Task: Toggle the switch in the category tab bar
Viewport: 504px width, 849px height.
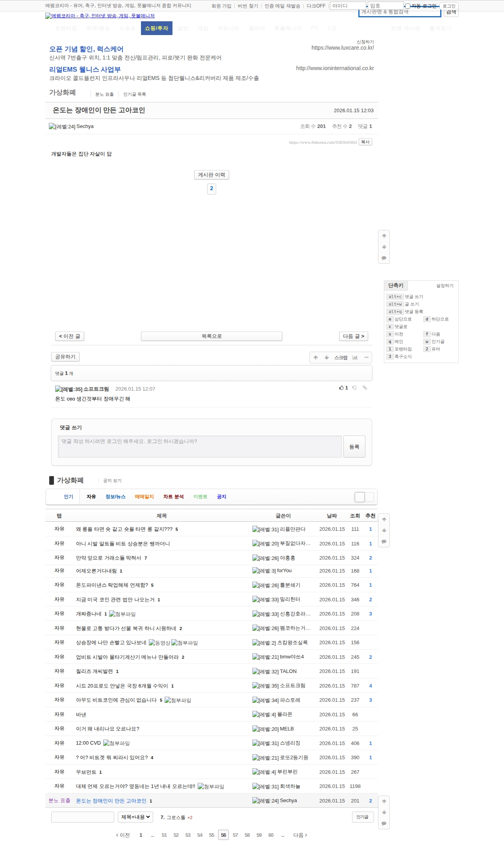Action: [x=364, y=497]
